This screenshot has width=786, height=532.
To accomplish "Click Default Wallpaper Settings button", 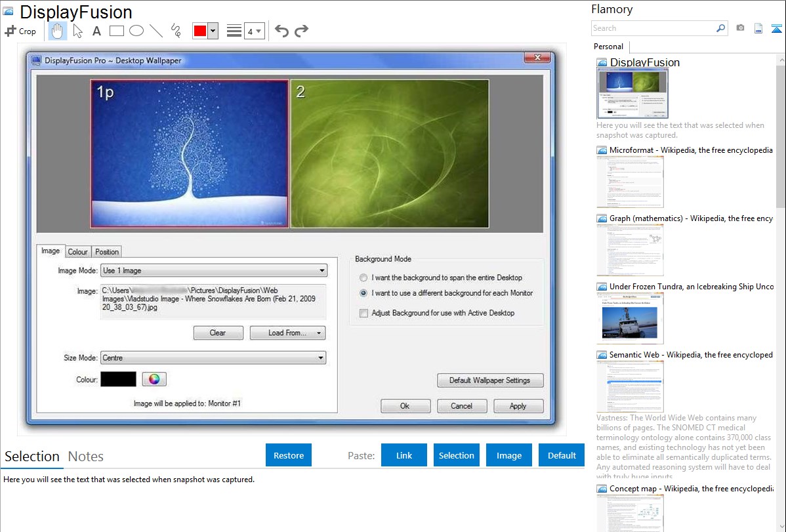I will point(489,380).
